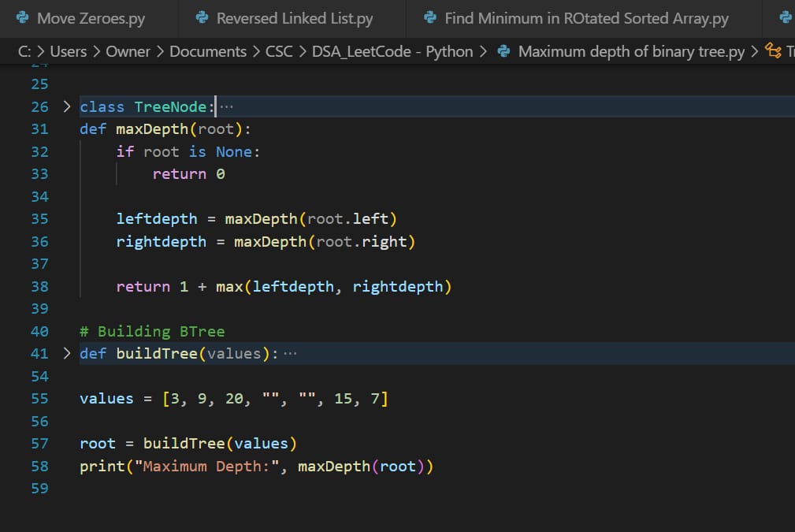Click 'buildTree(values)' call on line 57

[x=220, y=444]
